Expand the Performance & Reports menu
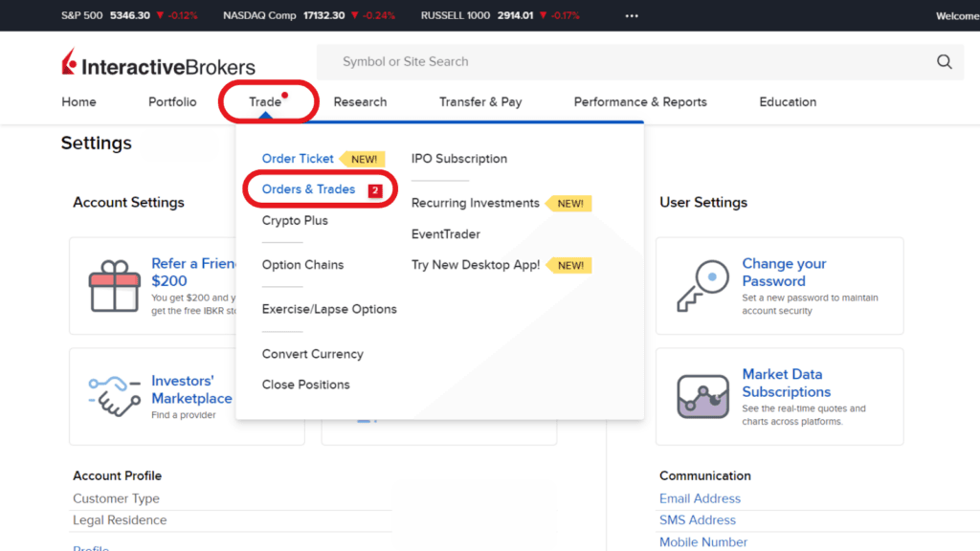Viewport: 980px width, 551px height. [639, 101]
